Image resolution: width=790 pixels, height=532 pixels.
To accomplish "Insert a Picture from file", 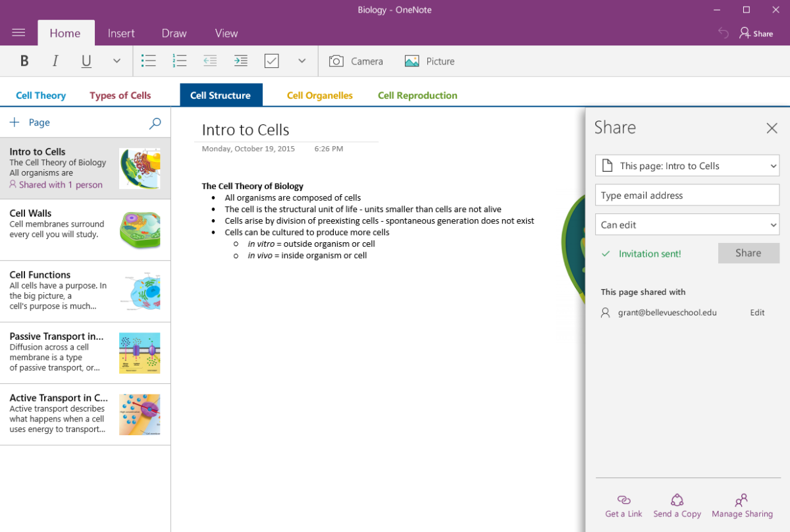I will (x=429, y=61).
